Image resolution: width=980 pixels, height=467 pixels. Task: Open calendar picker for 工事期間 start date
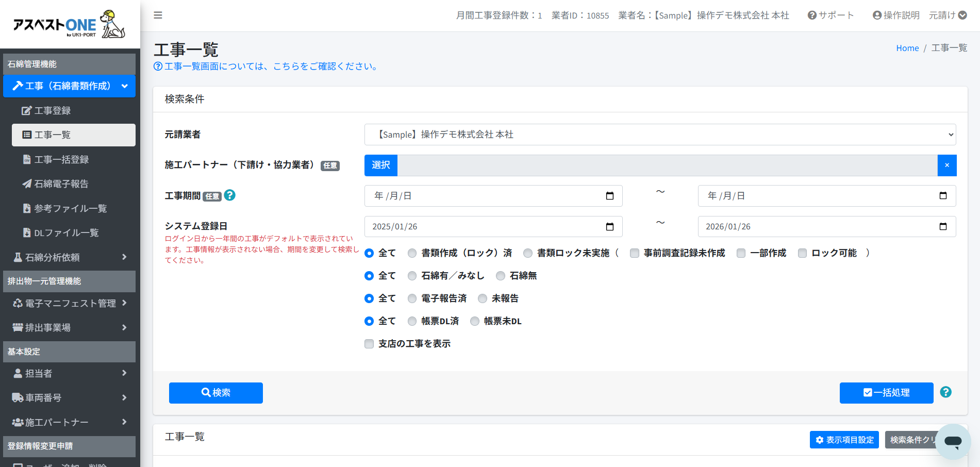pyautogui.click(x=609, y=196)
